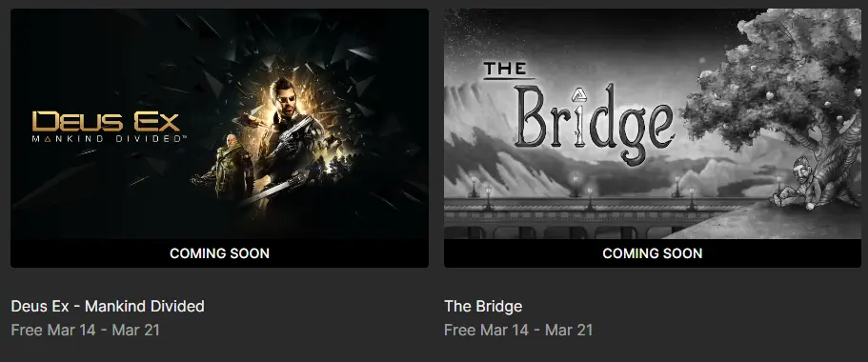Click the word THE above Bridge
This screenshot has width=868, height=362.
pos(505,70)
